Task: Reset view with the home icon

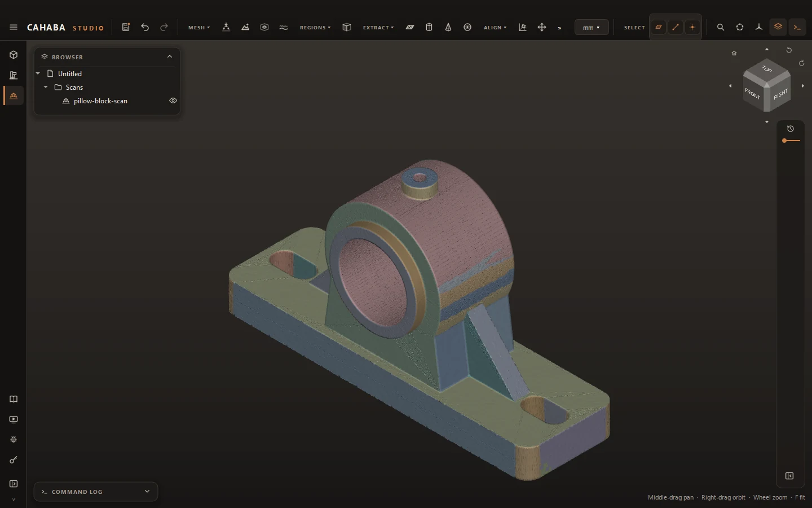Action: coord(734,53)
